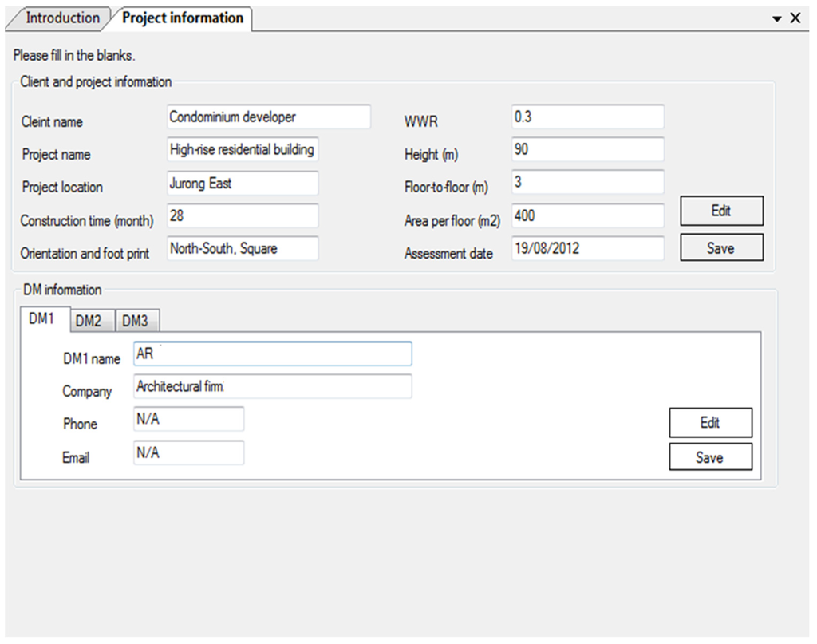Focus the Height (m) input box

(x=587, y=150)
